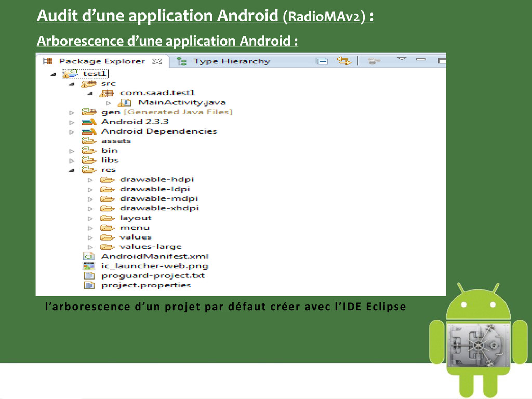This screenshot has height=399, width=532.
Task: Select the values-large folder label
Action: 151,247
